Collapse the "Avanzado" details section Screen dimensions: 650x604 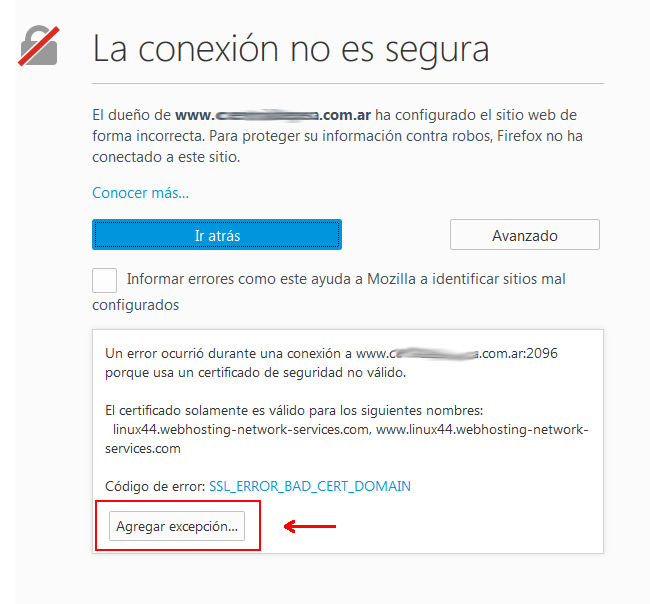pyautogui.click(x=524, y=235)
